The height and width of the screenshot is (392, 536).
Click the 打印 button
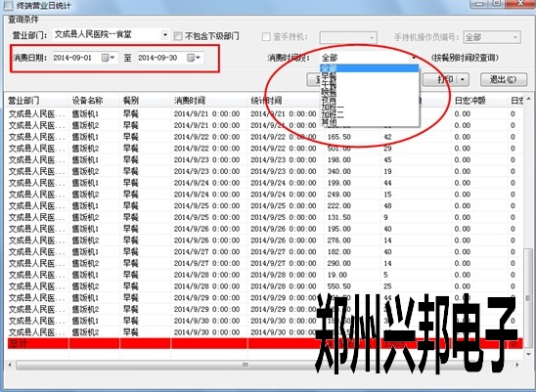coord(440,79)
